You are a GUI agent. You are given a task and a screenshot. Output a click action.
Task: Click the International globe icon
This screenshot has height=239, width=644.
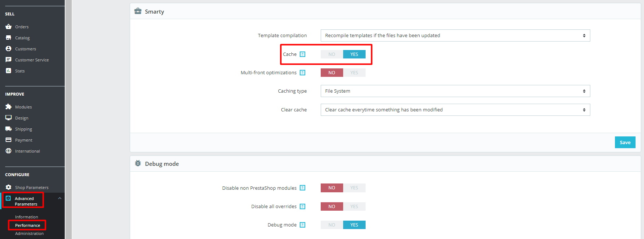[x=8, y=151]
